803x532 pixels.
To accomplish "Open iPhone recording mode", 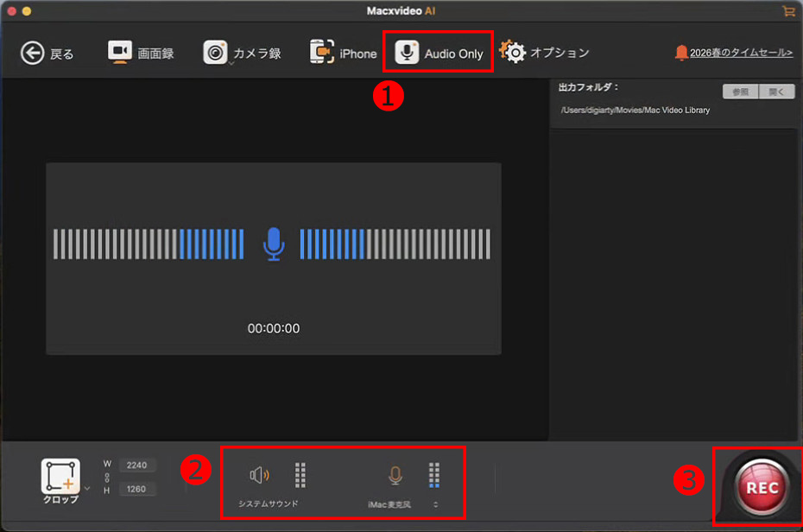I will pyautogui.click(x=344, y=52).
